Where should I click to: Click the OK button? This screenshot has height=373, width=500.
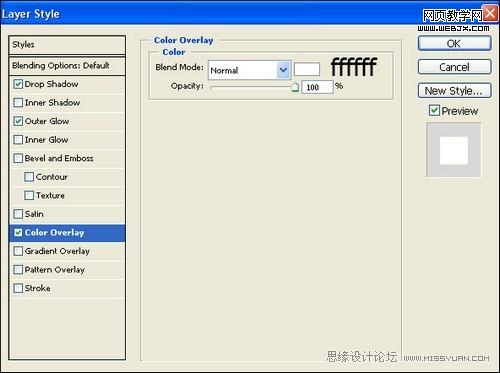(x=454, y=43)
